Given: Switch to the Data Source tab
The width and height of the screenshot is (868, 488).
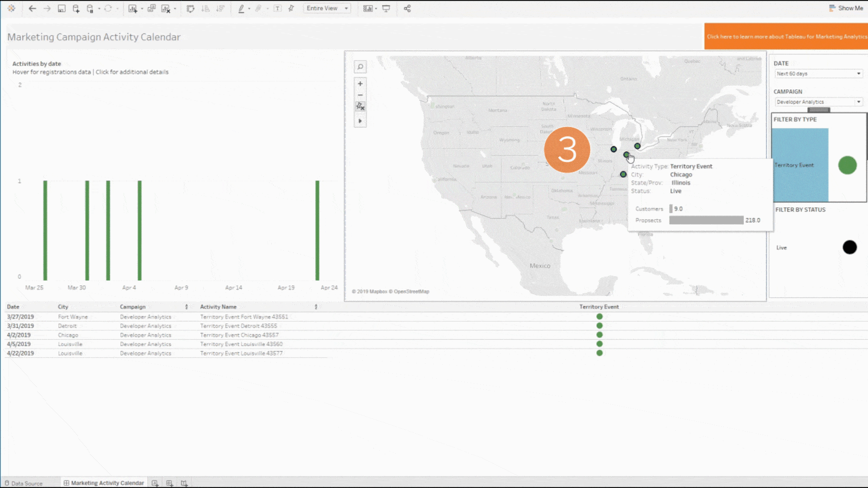Looking at the screenshot, I should pos(24,483).
